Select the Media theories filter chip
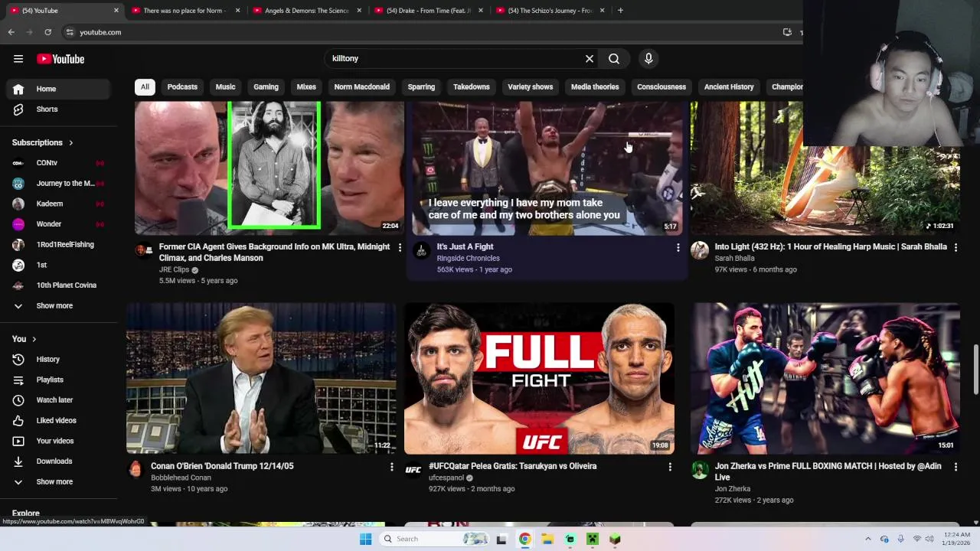Image resolution: width=980 pixels, height=551 pixels. [x=595, y=86]
